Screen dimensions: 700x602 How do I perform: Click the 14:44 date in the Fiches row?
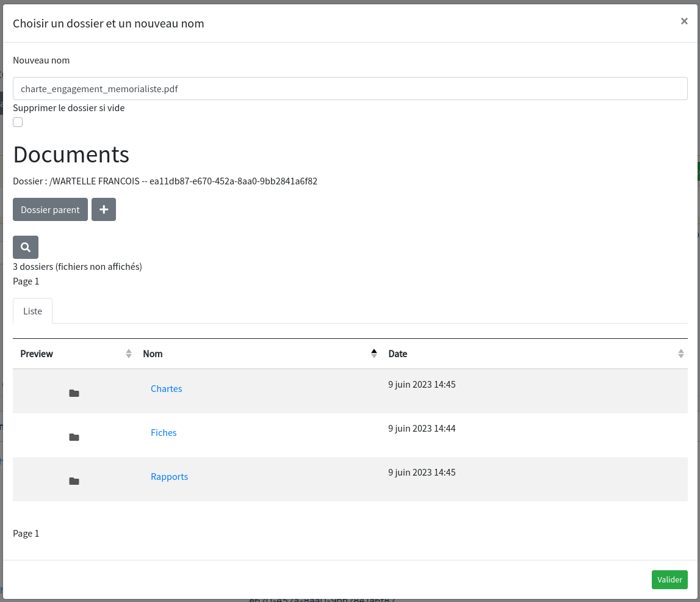pyautogui.click(x=422, y=429)
